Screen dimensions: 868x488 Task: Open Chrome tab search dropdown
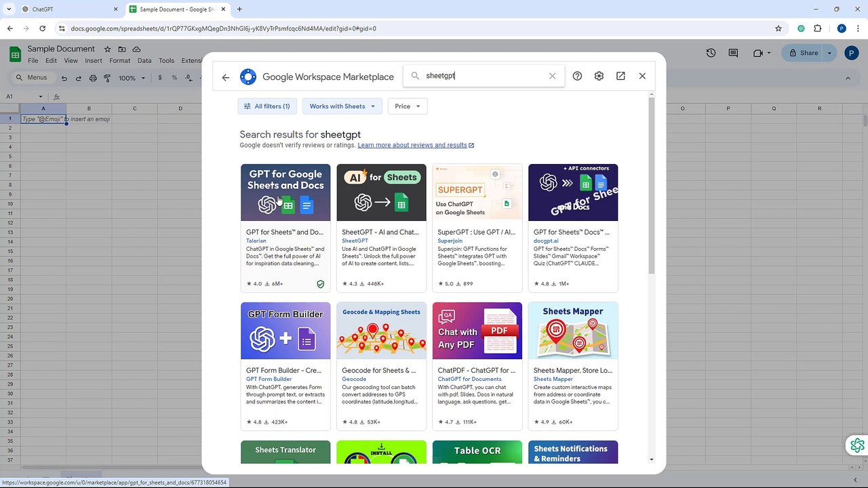[9, 9]
